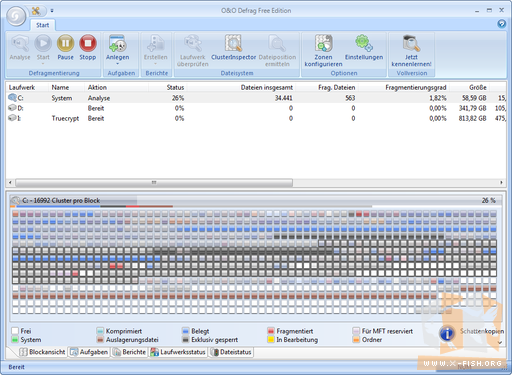Select the Start ribbon tab
Viewport: 512px width, 375px height.
tap(43, 25)
